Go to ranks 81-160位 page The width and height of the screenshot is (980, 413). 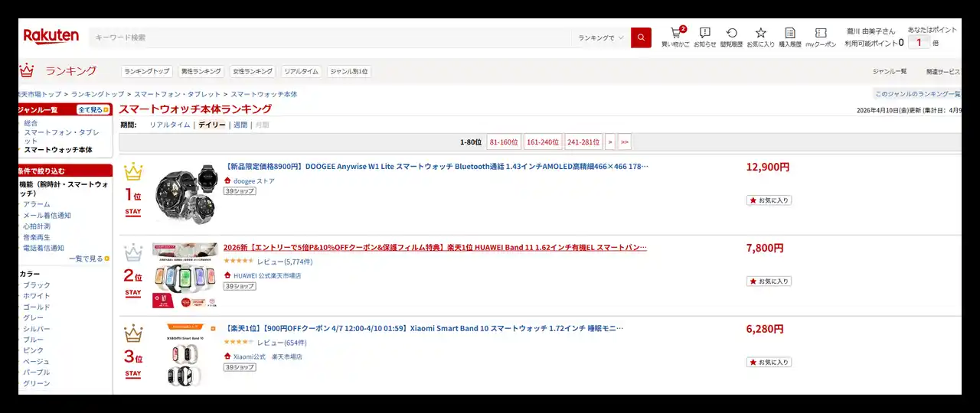[504, 142]
